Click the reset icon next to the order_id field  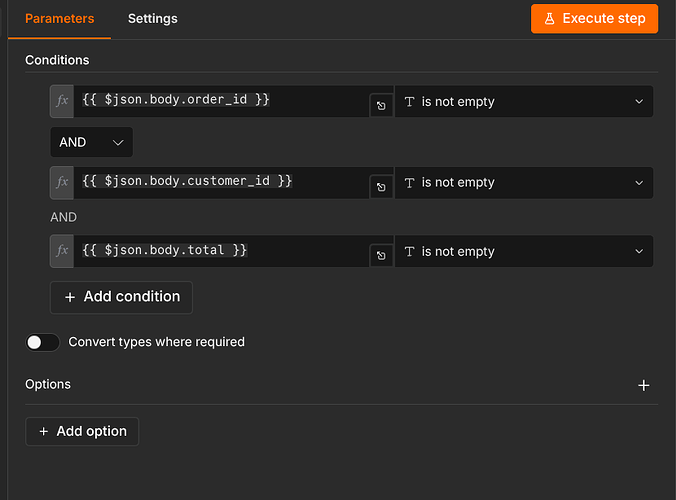[381, 106]
